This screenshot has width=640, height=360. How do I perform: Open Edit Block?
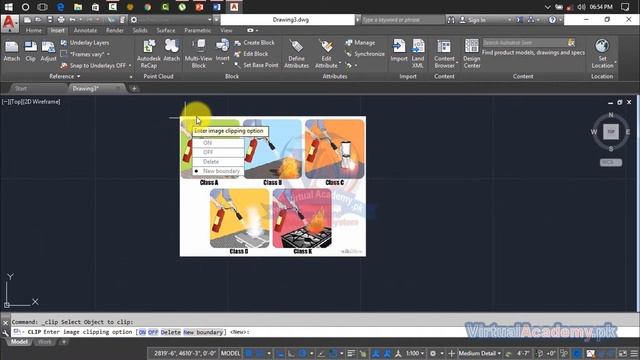tap(251, 54)
